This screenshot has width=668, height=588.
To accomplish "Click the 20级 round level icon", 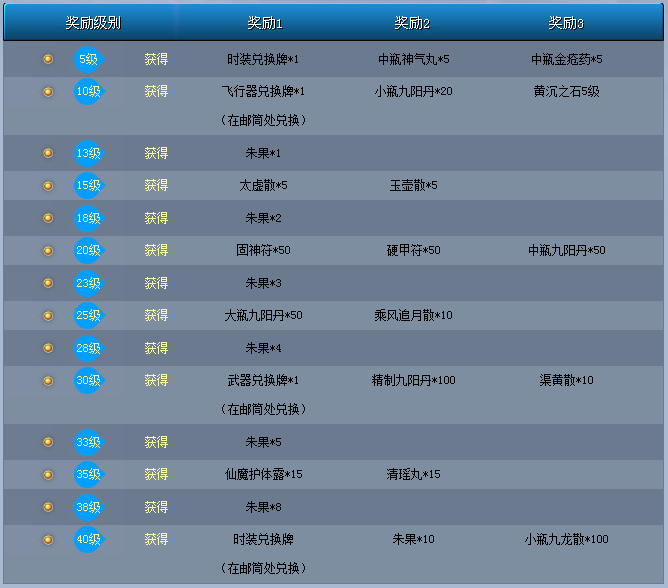I will click(88, 250).
